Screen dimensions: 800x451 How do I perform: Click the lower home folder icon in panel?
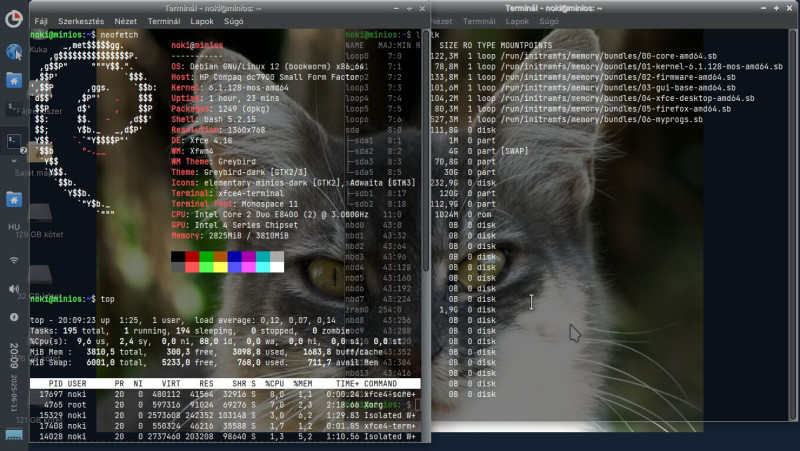coord(14,199)
